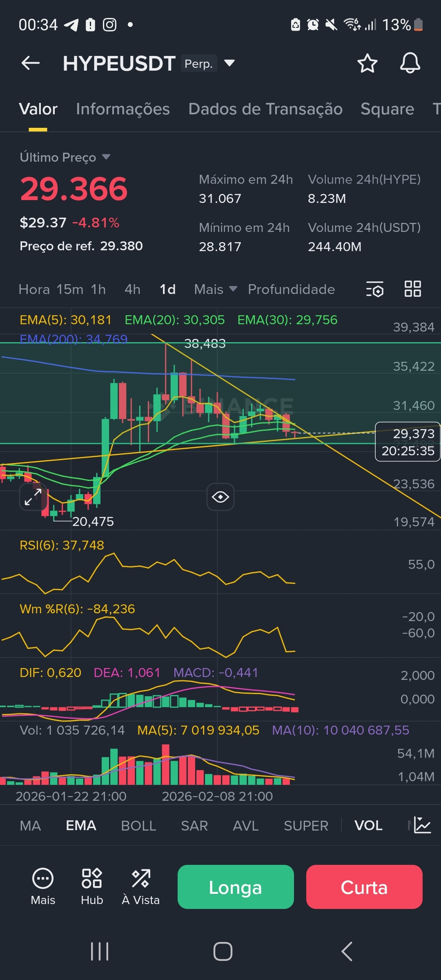Tap date label 2026-02-08 21:00
The height and width of the screenshot is (980, 441).
[x=217, y=796]
